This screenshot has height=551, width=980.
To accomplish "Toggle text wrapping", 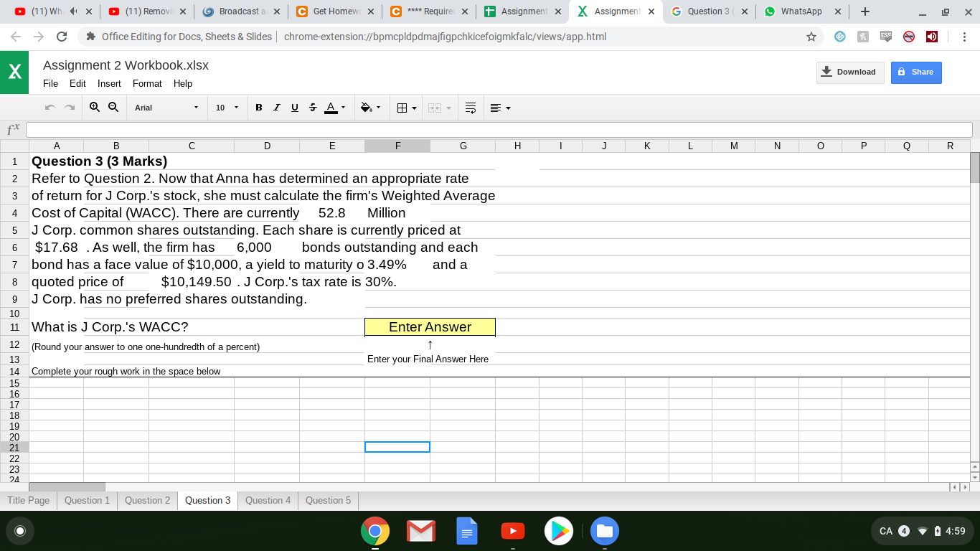I will coord(471,108).
